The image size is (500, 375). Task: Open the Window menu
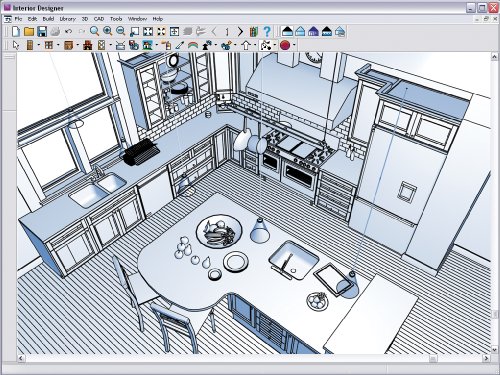click(x=137, y=19)
